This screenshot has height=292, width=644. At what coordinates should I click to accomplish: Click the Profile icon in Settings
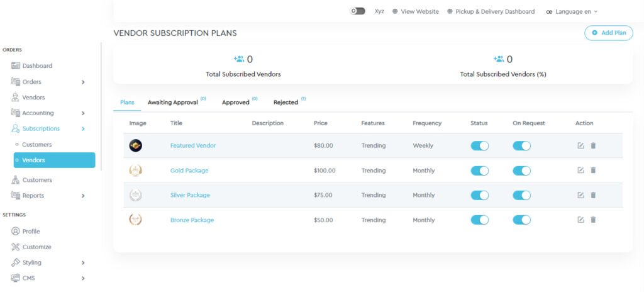[16, 231]
